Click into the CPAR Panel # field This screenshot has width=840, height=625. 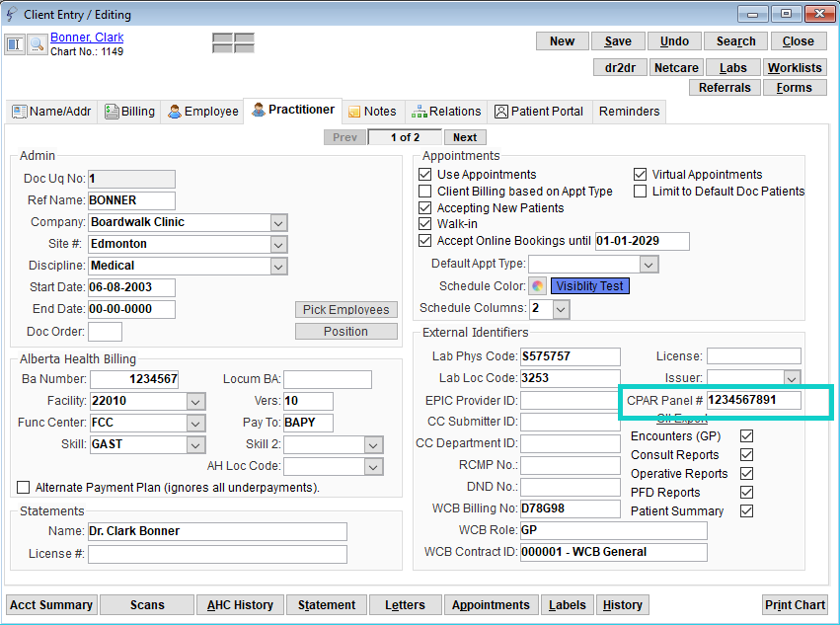(x=753, y=401)
